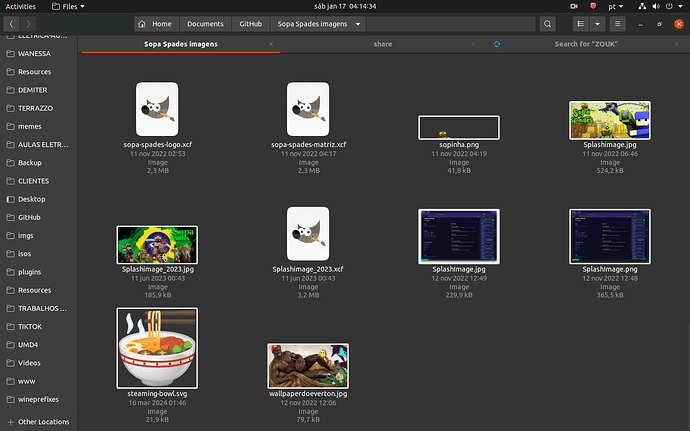Open view options dropdown arrow

597,24
